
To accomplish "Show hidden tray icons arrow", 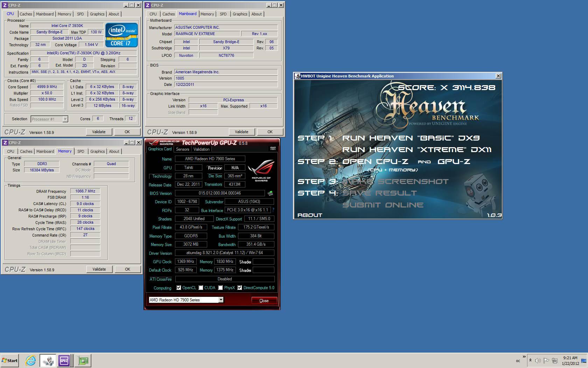I will 530,360.
